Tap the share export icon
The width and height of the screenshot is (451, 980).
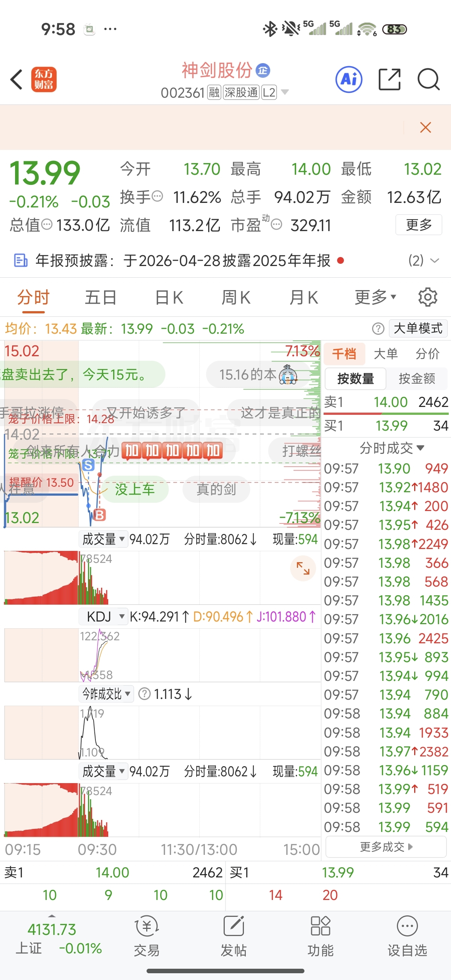[x=389, y=80]
